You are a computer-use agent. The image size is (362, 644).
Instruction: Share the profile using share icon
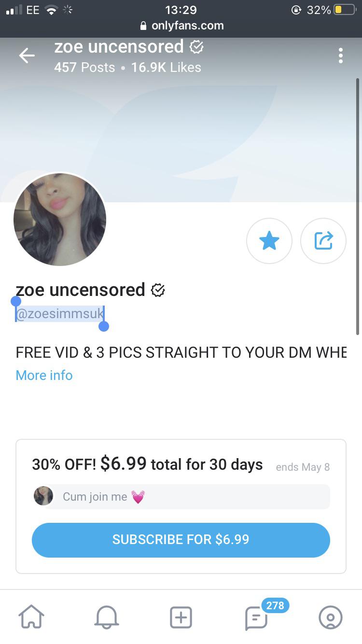[x=323, y=241]
